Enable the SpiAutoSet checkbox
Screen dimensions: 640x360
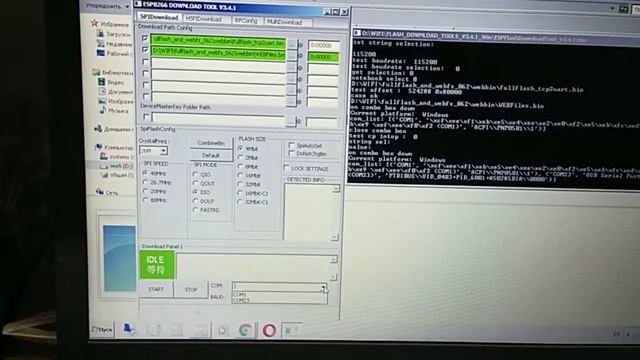point(291,145)
